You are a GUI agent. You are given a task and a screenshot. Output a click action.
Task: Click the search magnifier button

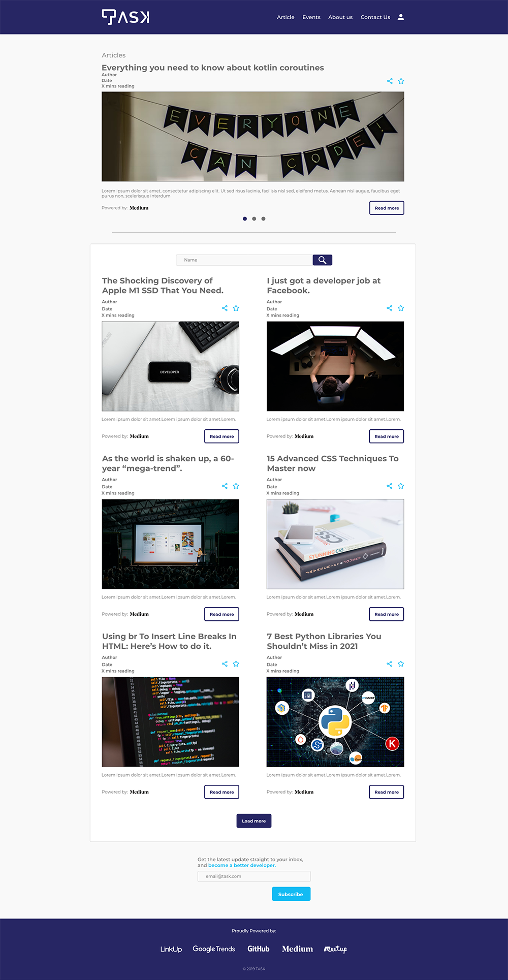coord(322,260)
